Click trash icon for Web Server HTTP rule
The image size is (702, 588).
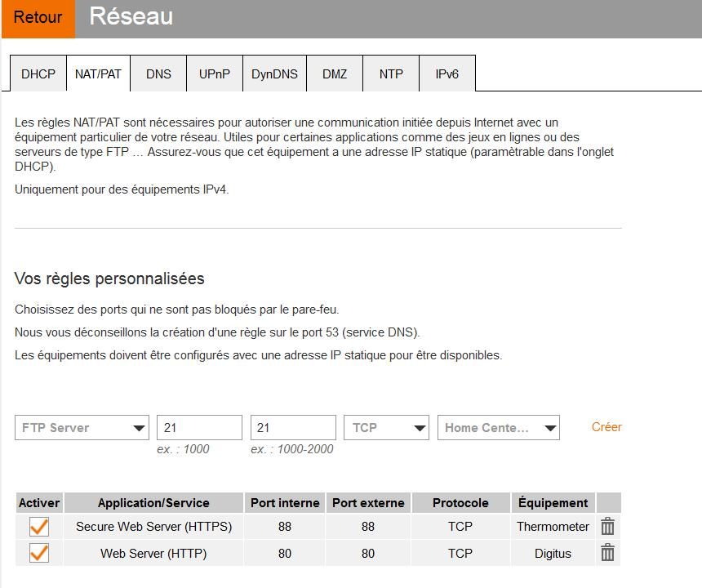tap(607, 554)
